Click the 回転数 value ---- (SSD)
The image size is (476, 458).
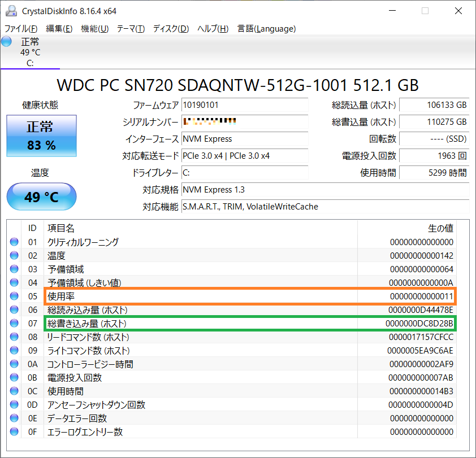[x=434, y=139]
